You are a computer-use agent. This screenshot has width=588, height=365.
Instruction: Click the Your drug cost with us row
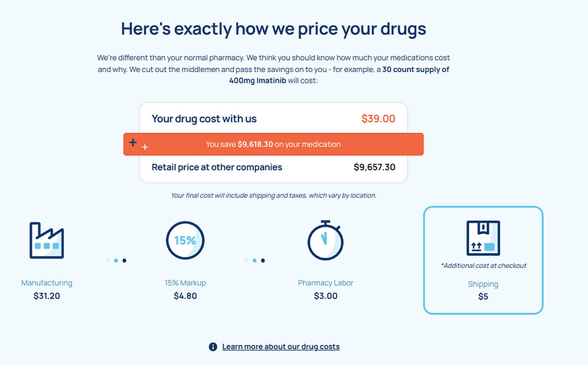pos(274,118)
